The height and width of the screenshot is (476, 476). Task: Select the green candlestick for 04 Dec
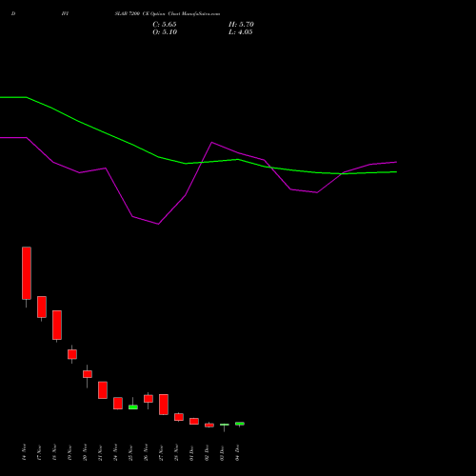coord(240,424)
